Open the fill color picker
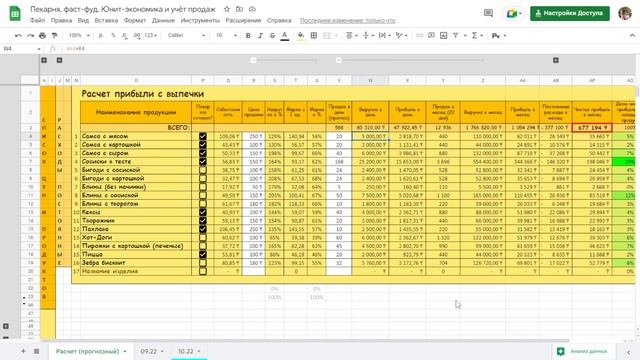The image size is (640, 360). (x=301, y=36)
